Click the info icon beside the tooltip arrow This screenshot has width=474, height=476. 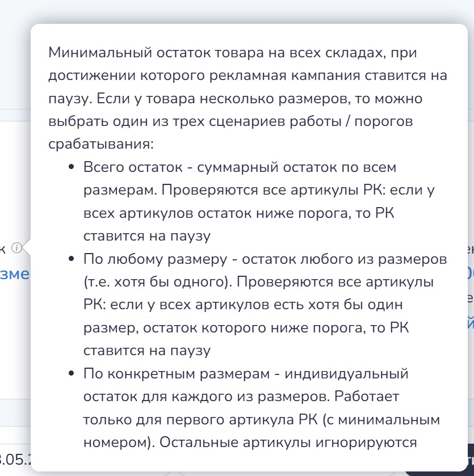(17, 247)
